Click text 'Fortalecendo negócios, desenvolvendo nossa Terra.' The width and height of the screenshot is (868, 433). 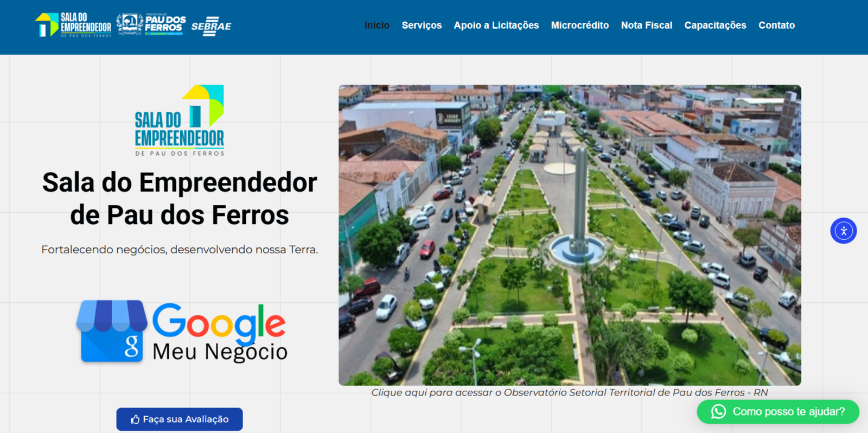click(x=180, y=250)
